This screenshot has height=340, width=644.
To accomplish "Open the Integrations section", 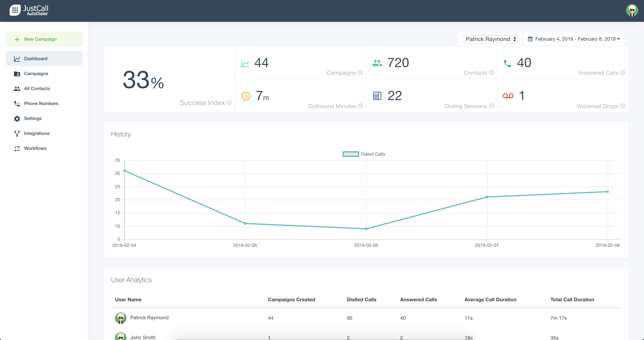I will tap(36, 134).
